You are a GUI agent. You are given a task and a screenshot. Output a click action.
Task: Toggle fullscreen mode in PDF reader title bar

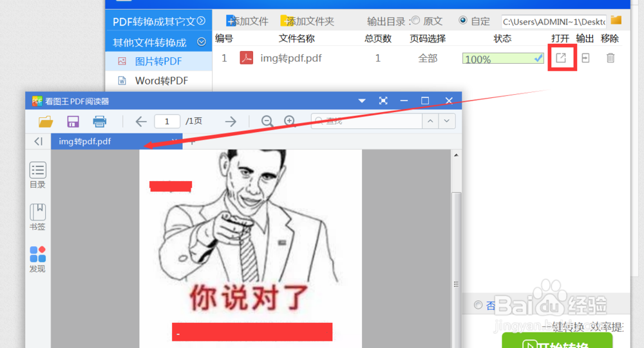(x=383, y=101)
